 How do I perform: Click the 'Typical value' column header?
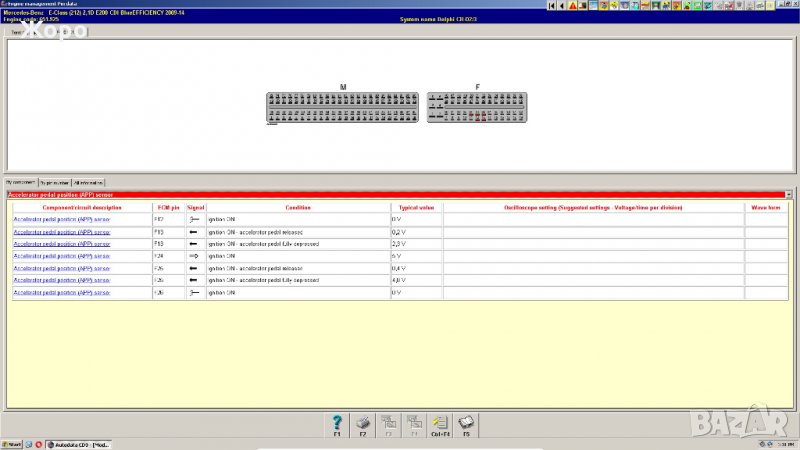(x=416, y=206)
